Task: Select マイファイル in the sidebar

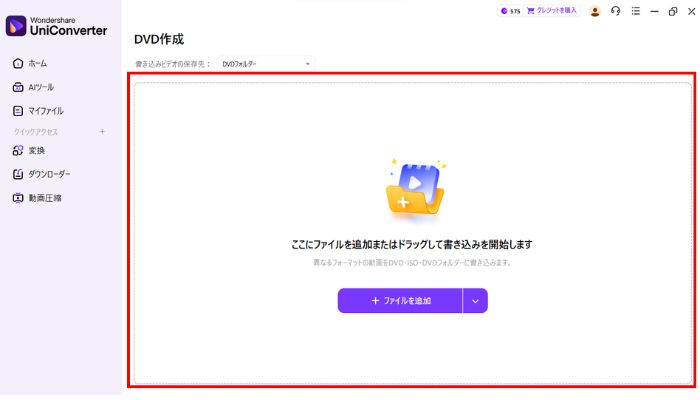Action: click(46, 111)
